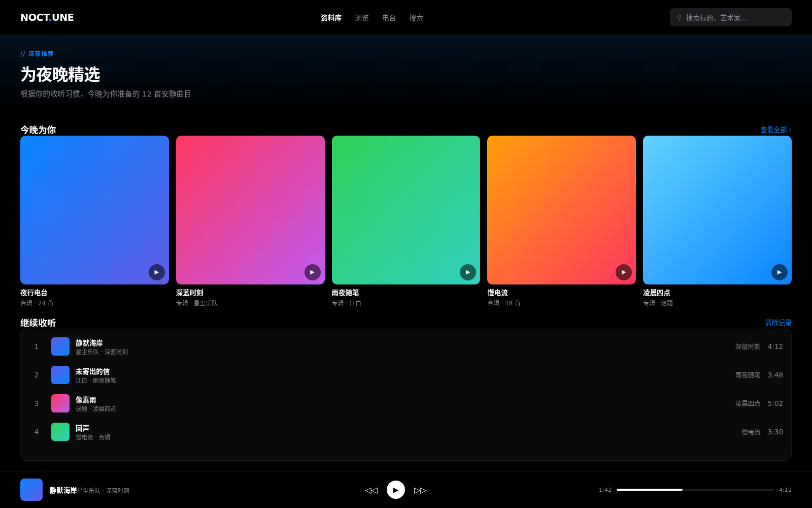Image resolution: width=812 pixels, height=508 pixels.
Task: Click the search magnifier icon
Action: coord(680,18)
